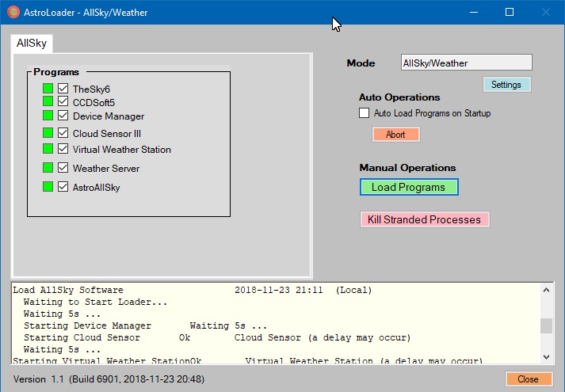
Task: Disable the Weather Server checkbox
Action: point(63,167)
